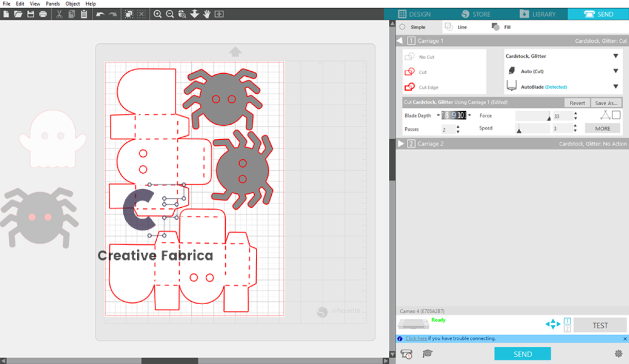Open the Auto (Cut) action dropdown
This screenshot has width=629, height=364.
coord(562,71)
